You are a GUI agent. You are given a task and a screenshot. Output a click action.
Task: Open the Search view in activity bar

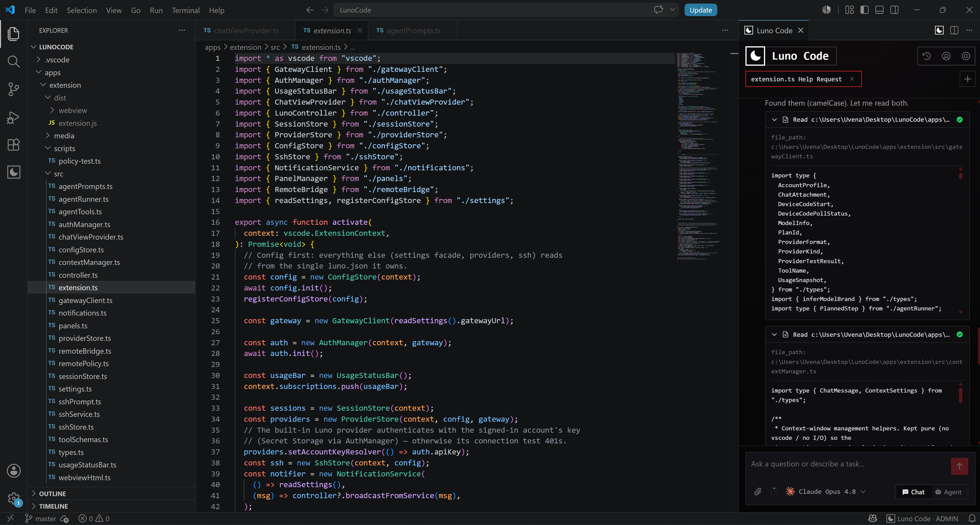[14, 61]
